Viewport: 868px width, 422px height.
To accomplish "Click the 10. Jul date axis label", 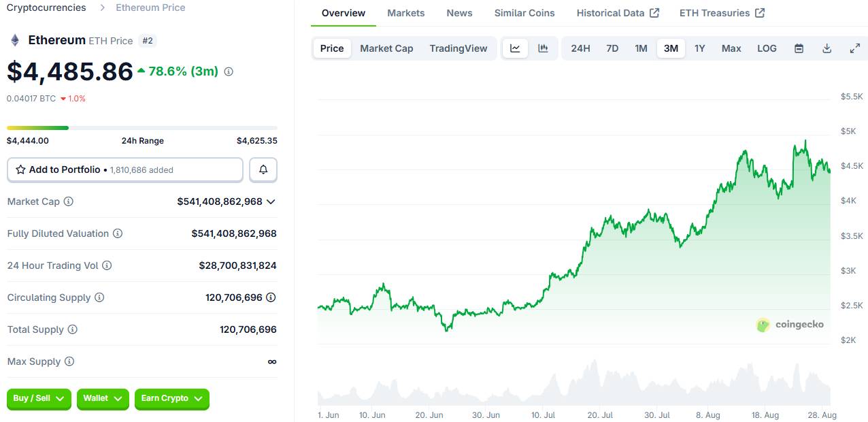I will pyautogui.click(x=544, y=415).
